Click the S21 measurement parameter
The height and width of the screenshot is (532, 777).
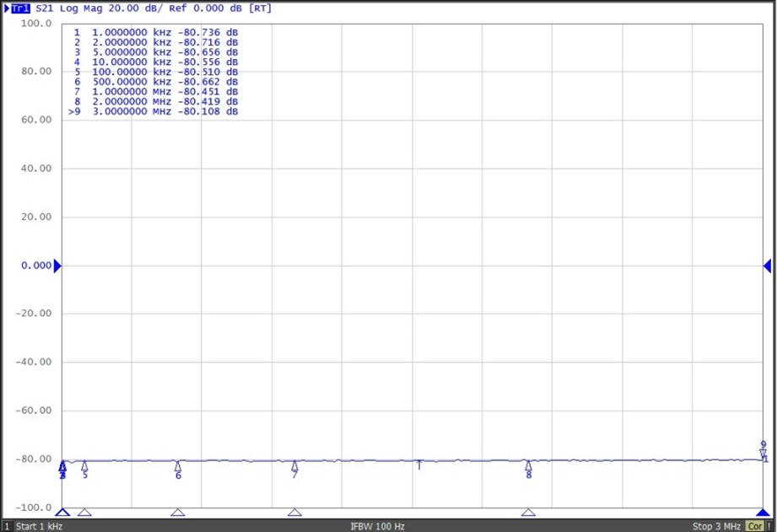[x=45, y=8]
